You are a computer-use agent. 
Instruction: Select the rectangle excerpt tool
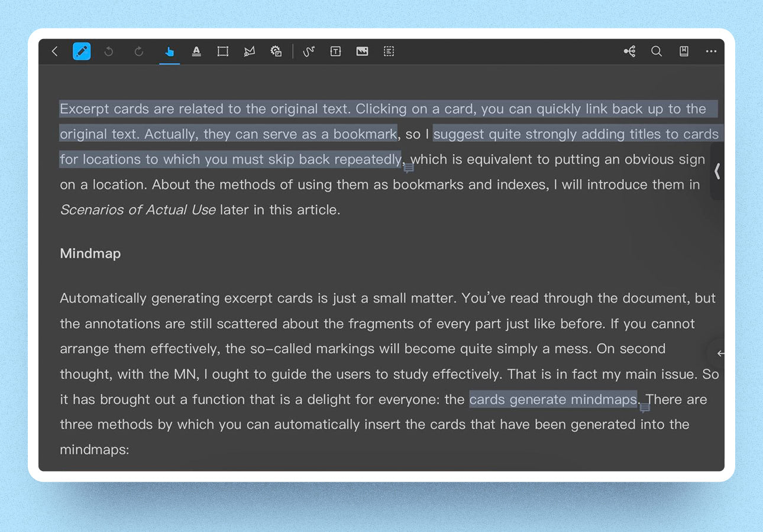223,51
